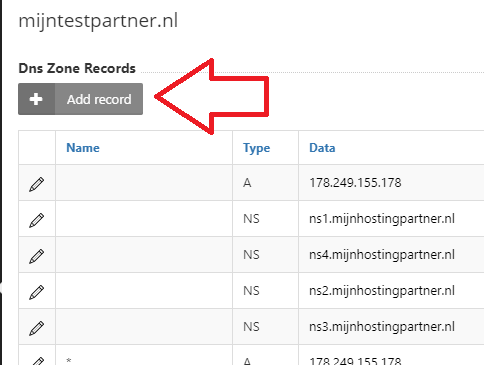Edit the A record 178.249.155.178 pencil icon

(x=37, y=184)
